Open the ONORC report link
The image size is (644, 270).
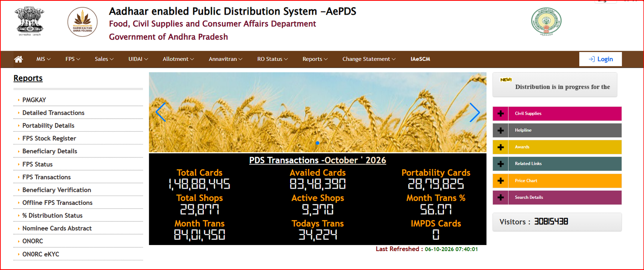(x=33, y=241)
